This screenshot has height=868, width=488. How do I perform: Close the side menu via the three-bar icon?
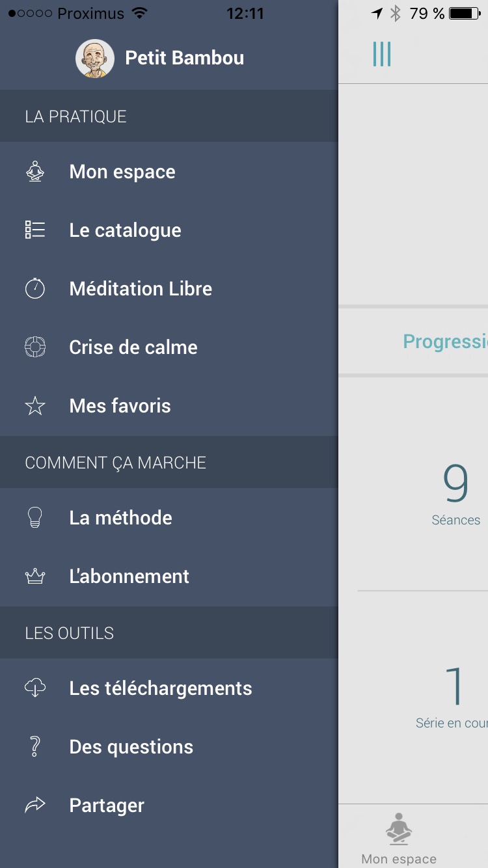[382, 54]
